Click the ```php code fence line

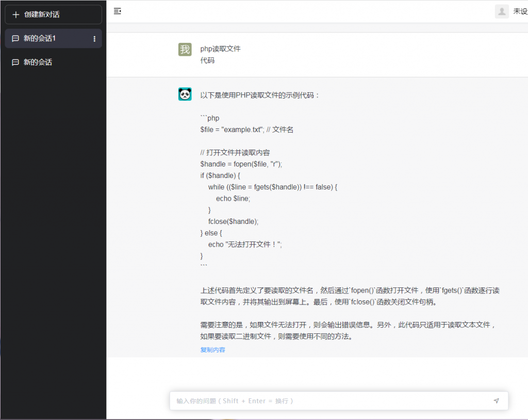pyautogui.click(x=210, y=118)
